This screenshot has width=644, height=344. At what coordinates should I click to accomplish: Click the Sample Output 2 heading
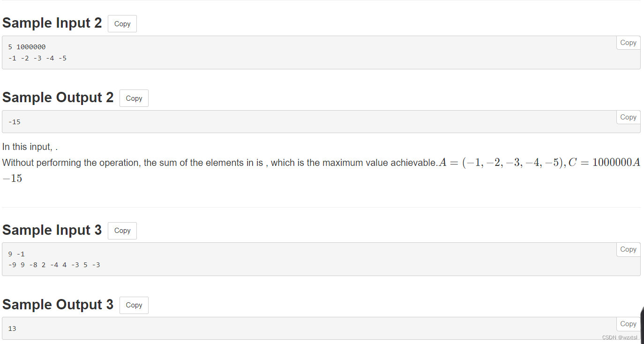(58, 97)
